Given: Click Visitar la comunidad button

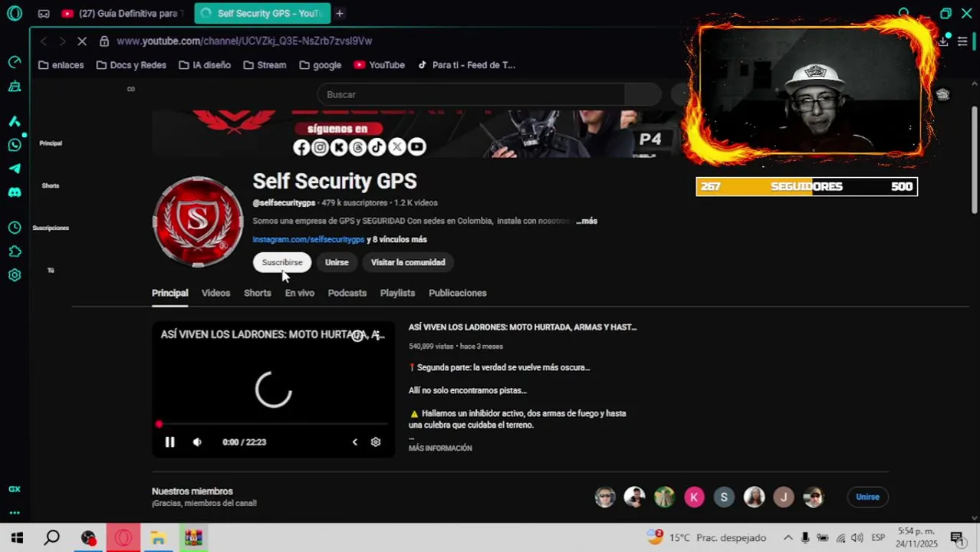Looking at the screenshot, I should tap(408, 262).
